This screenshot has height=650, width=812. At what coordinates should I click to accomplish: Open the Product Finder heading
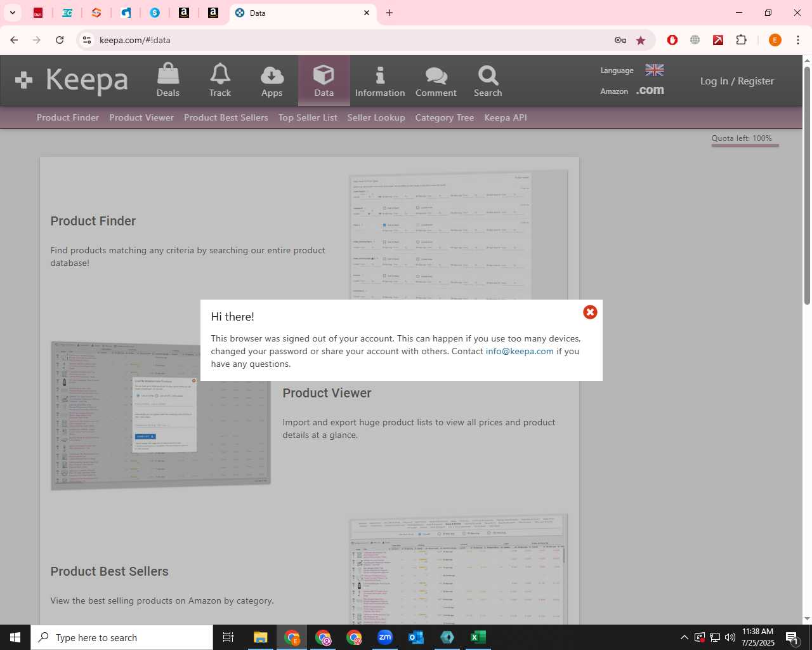tap(93, 221)
